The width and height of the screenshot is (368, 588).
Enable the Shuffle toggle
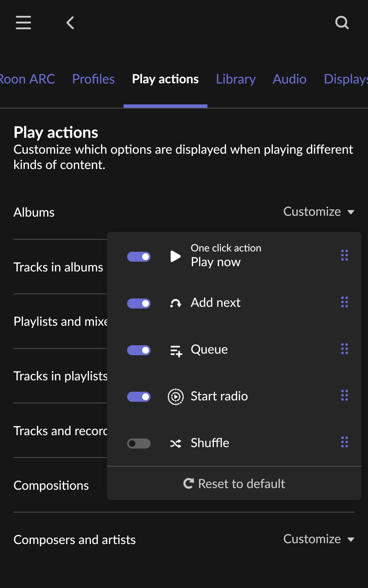tap(139, 443)
